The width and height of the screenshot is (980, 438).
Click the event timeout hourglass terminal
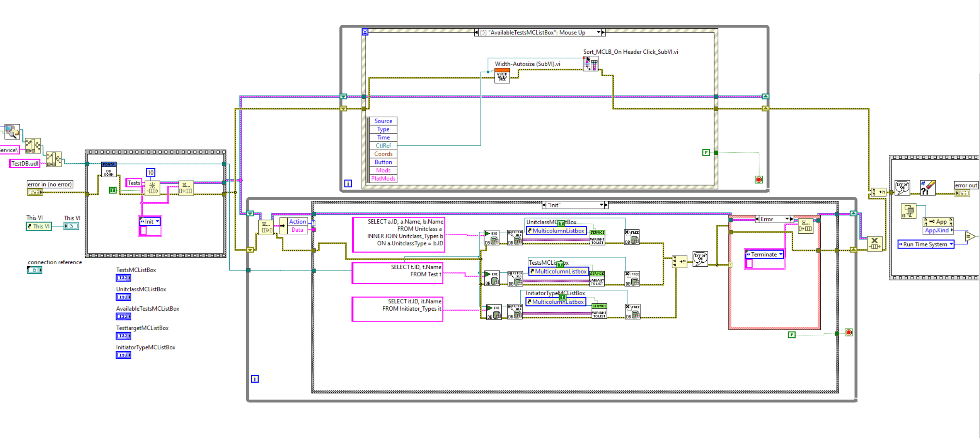(x=365, y=32)
